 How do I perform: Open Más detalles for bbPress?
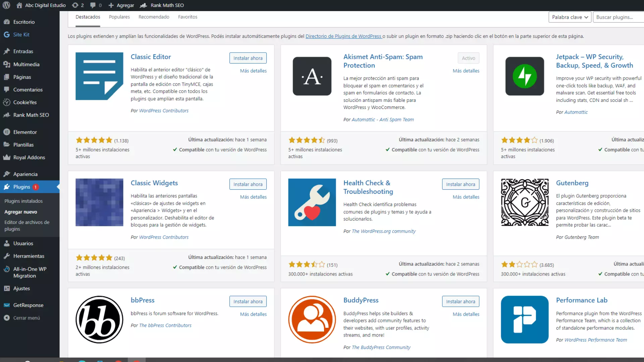[x=253, y=314]
